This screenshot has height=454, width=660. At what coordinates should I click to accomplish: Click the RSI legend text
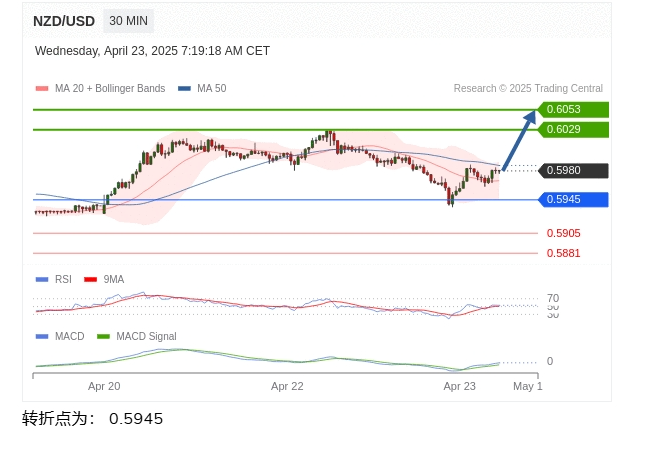click(x=63, y=279)
